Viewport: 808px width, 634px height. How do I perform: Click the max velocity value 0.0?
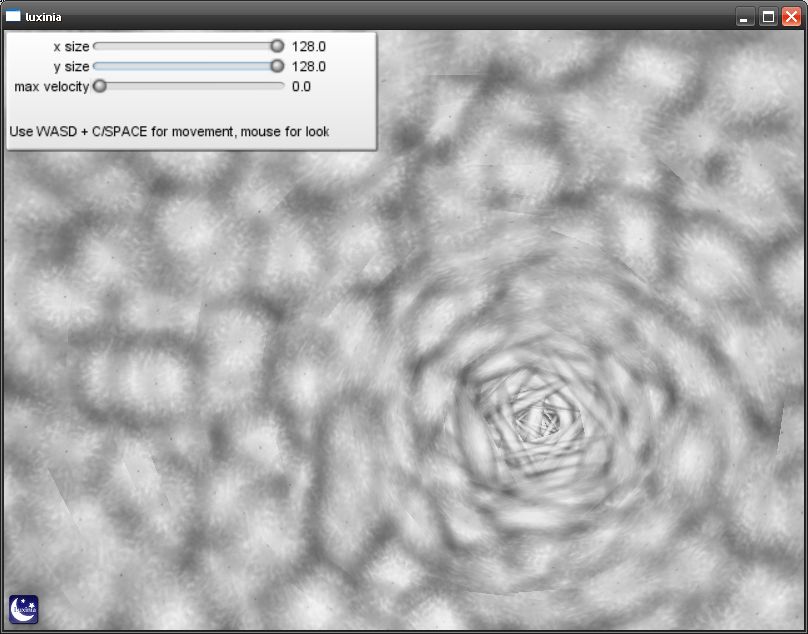tap(301, 86)
